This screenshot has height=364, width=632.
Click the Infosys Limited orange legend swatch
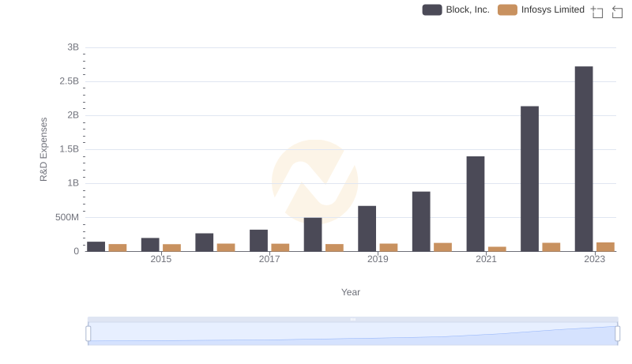507,9
